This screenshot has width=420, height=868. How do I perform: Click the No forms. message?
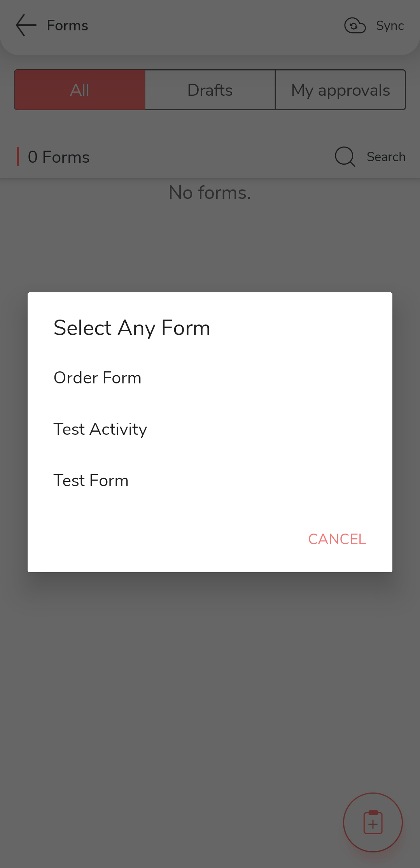click(x=210, y=192)
